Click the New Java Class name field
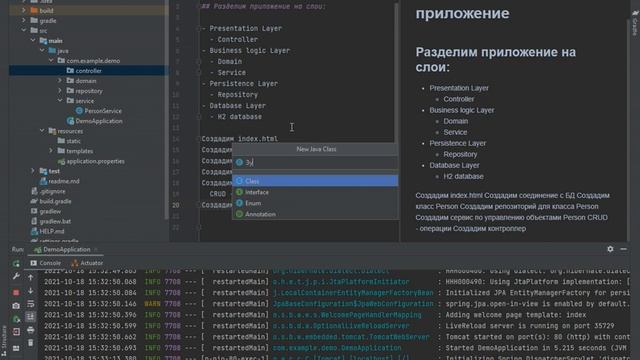 coord(315,162)
